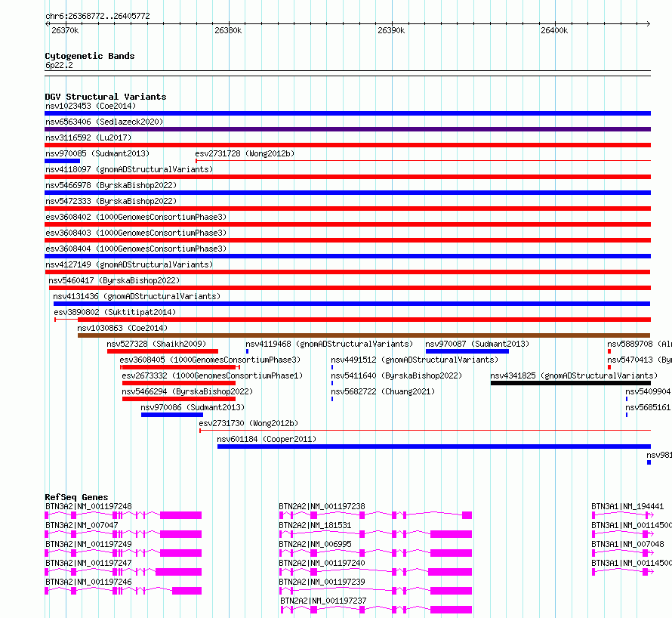This screenshot has width=672, height=618.
Task: Open the BTN3A1|NM_194441 transcript label
Action: [627, 506]
